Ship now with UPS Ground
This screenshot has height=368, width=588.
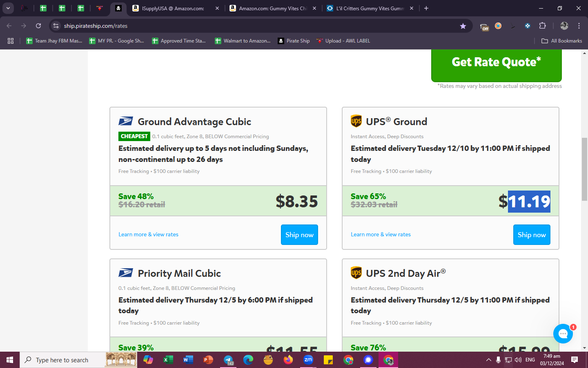[x=532, y=235]
